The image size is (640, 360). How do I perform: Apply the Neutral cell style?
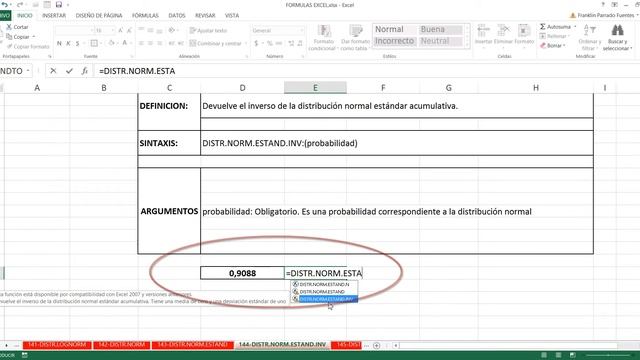pos(440,41)
